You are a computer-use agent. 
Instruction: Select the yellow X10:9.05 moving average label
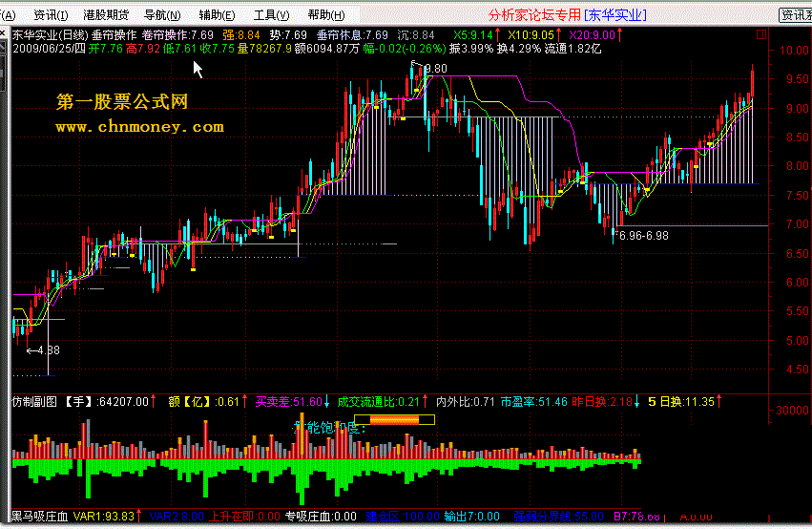tap(531, 35)
